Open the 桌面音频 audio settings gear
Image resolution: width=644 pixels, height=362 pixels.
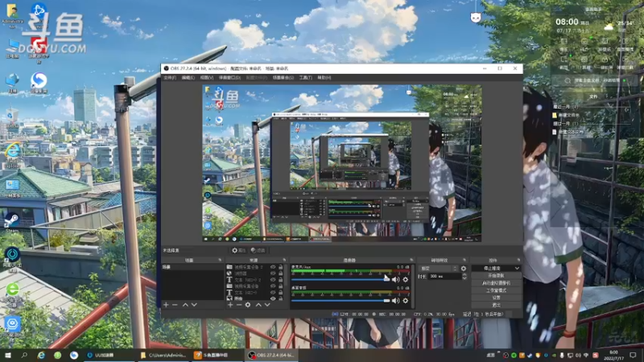click(406, 301)
